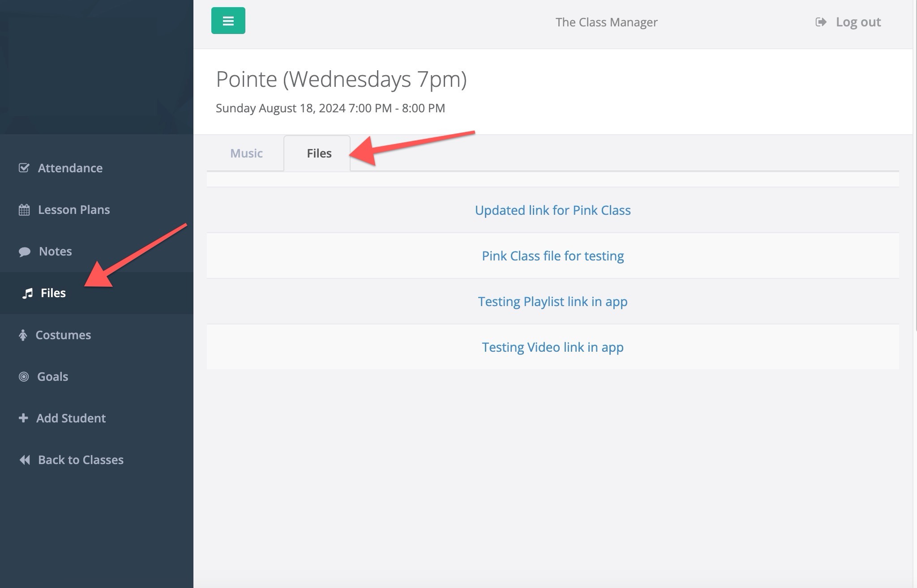Click the Files music note icon
The image size is (917, 588).
tap(28, 293)
